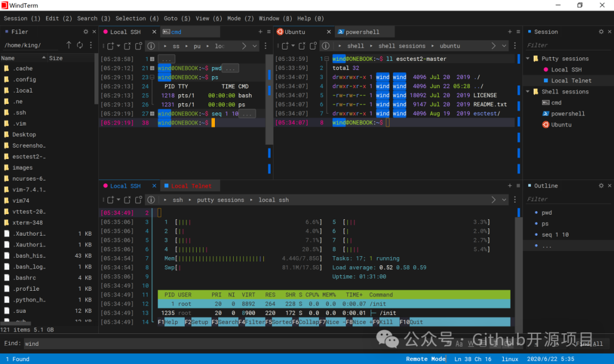Switch to the Local Telnet tab

191,186
